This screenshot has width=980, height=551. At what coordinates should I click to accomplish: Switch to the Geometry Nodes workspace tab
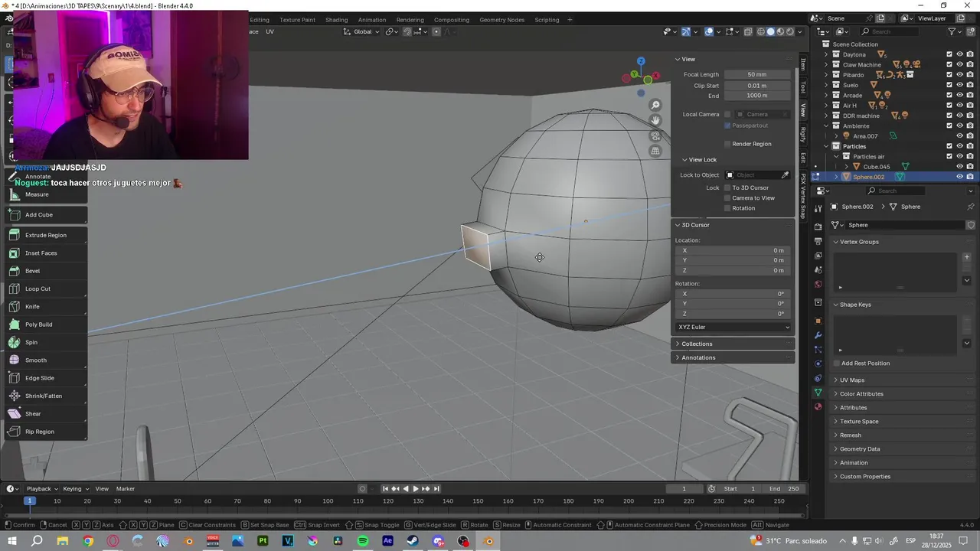pyautogui.click(x=501, y=20)
